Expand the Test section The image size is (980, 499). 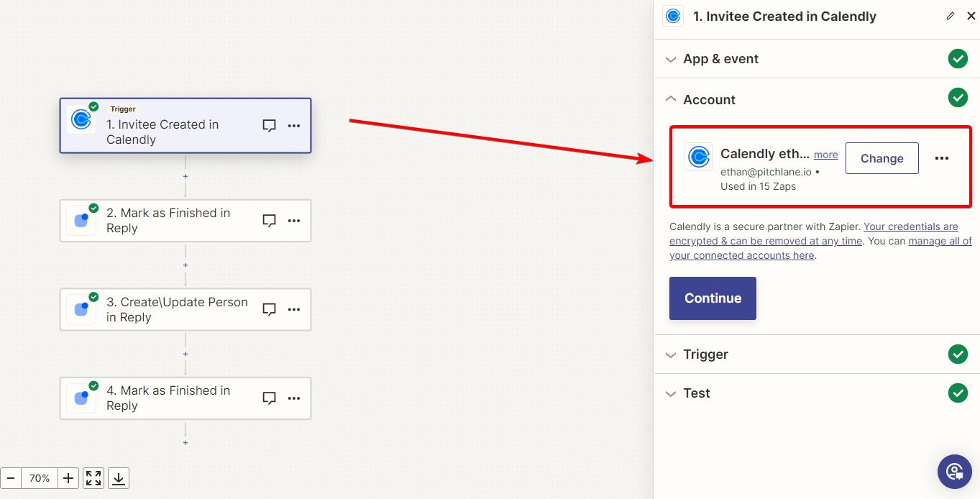click(817, 393)
